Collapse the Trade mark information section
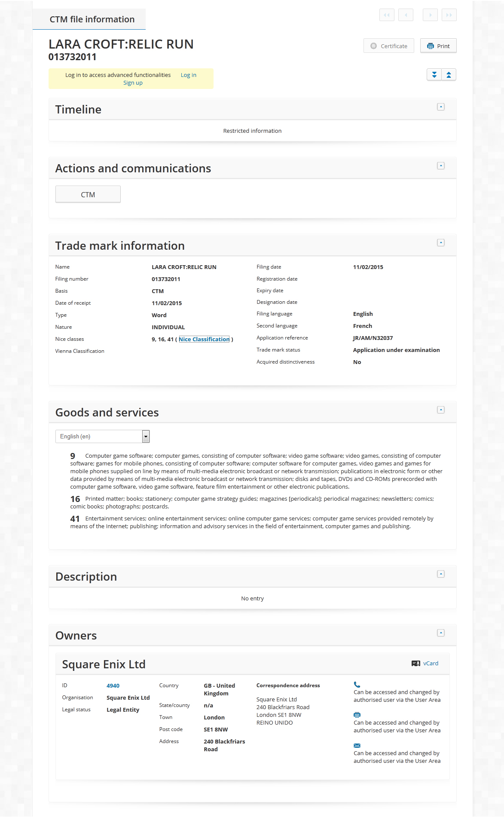The width and height of the screenshot is (504, 817). tap(440, 243)
